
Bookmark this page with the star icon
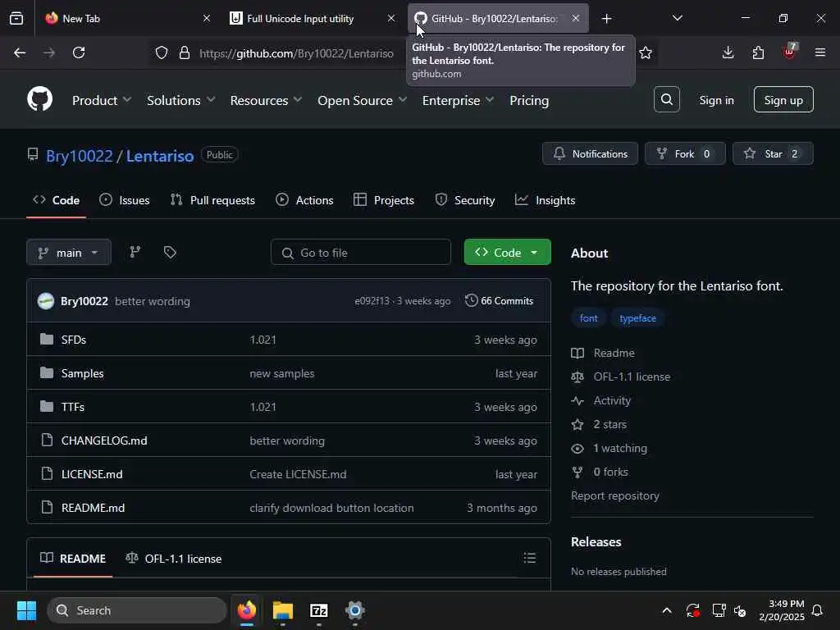point(646,52)
